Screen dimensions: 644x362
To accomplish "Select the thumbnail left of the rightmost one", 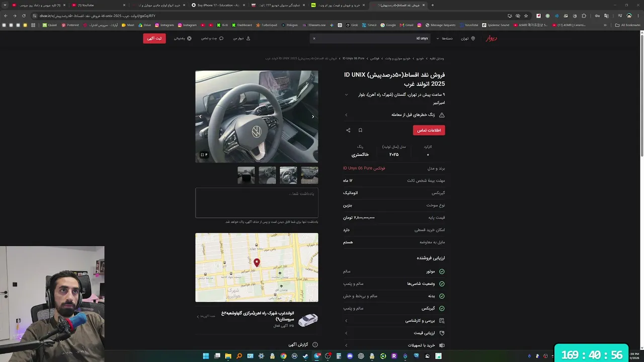I will click(x=288, y=175).
